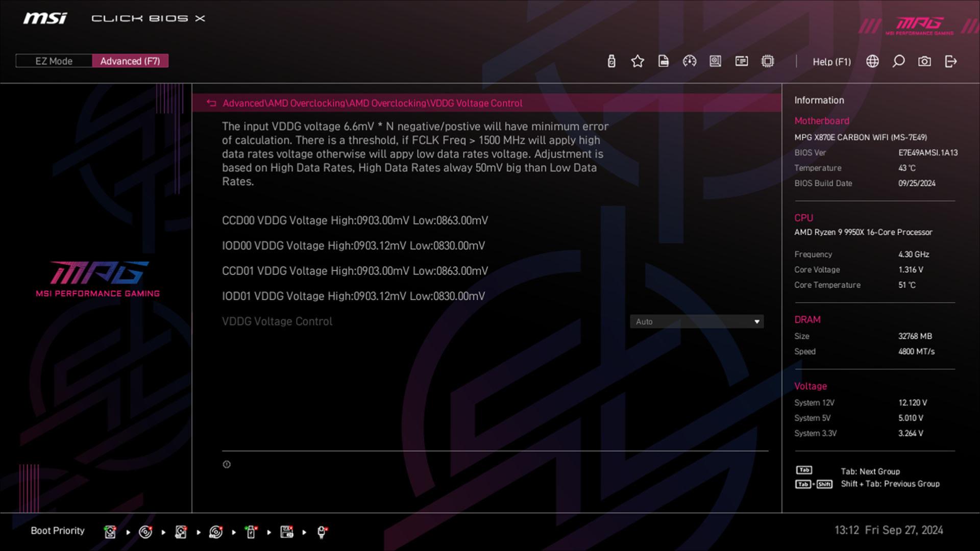
Task: Open Help (F1)
Action: 831,62
